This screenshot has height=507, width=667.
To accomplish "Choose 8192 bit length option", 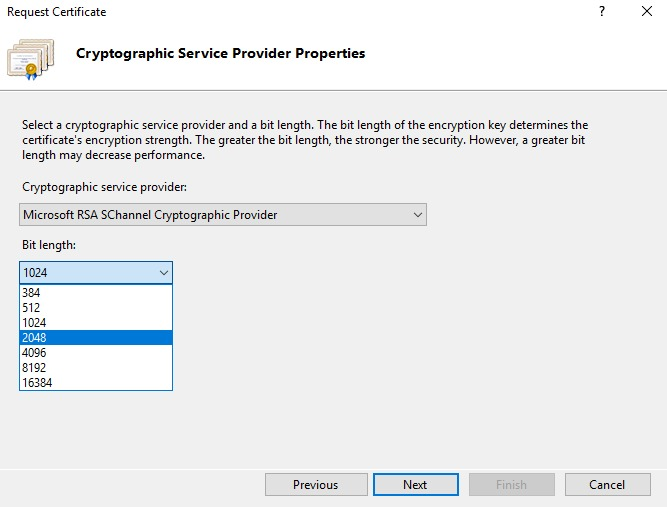I will (96, 368).
